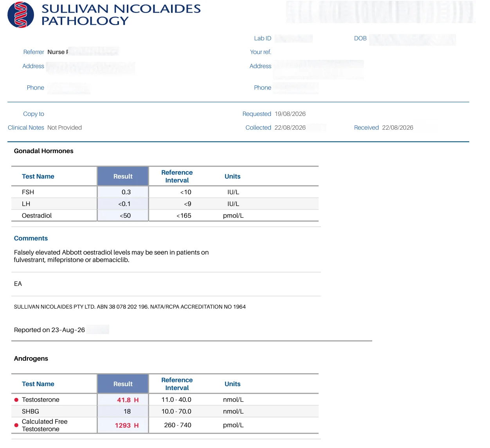This screenshot has height=448, width=490.
Task: Select the FSH reference interval <10
Action: (186, 192)
